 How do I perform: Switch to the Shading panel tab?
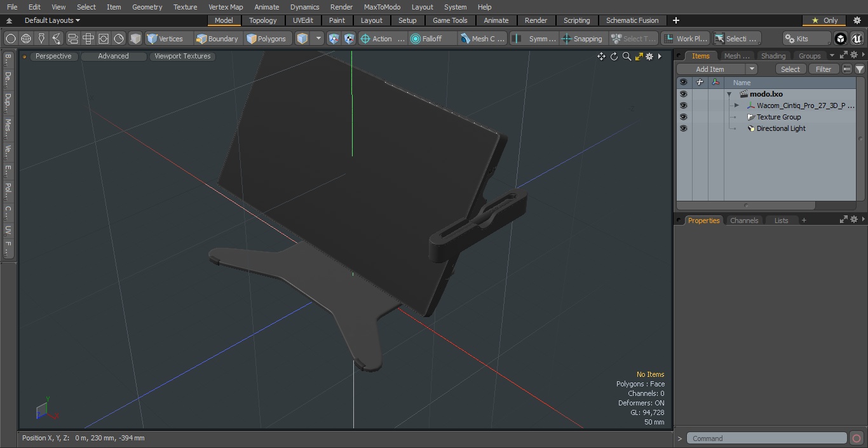coord(773,56)
